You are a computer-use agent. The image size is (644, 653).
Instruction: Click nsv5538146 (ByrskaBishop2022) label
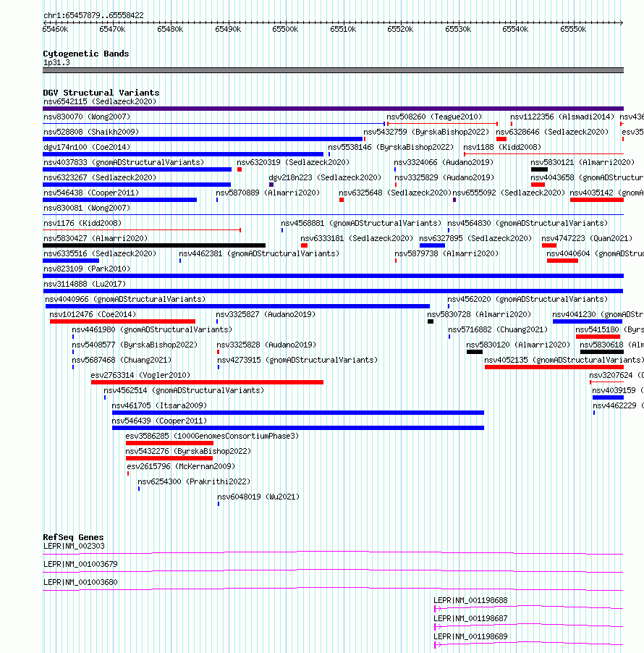[391, 148]
